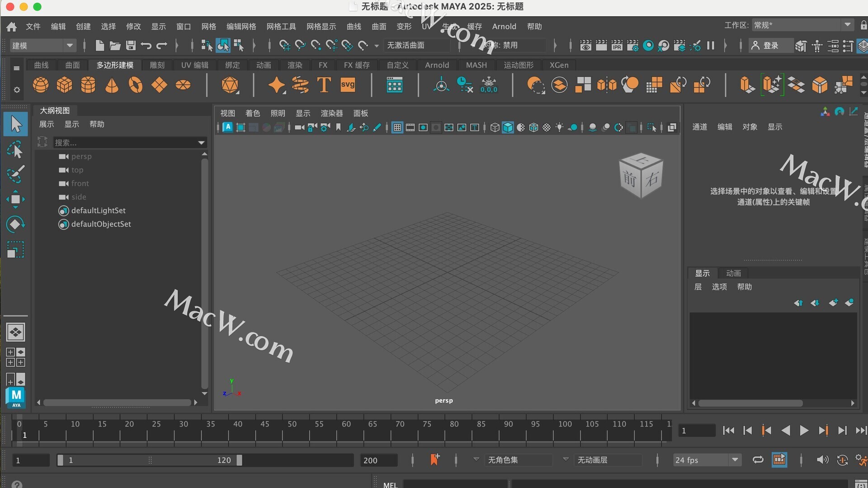
Task: Click the layer editor horizontal scrollbar
Action: click(750, 403)
